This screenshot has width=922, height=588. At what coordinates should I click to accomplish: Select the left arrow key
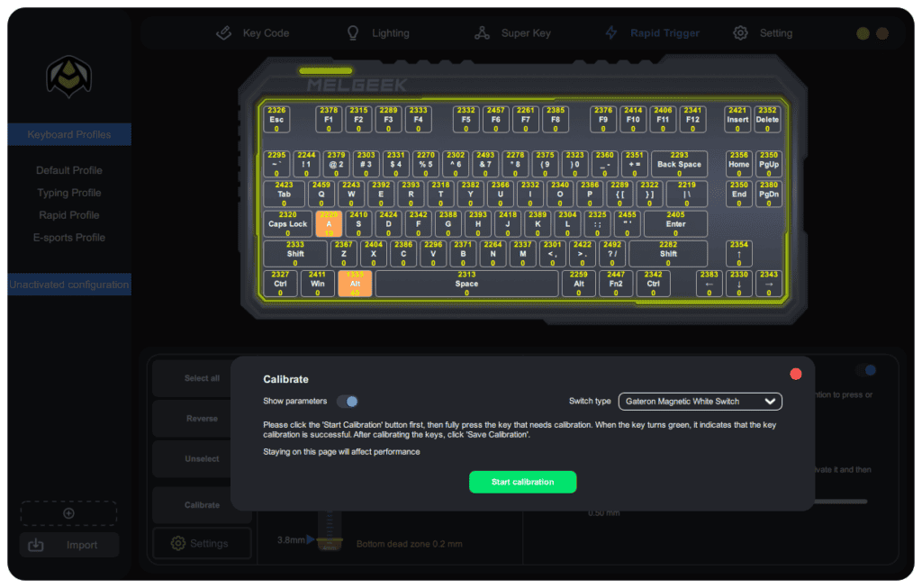(x=710, y=284)
